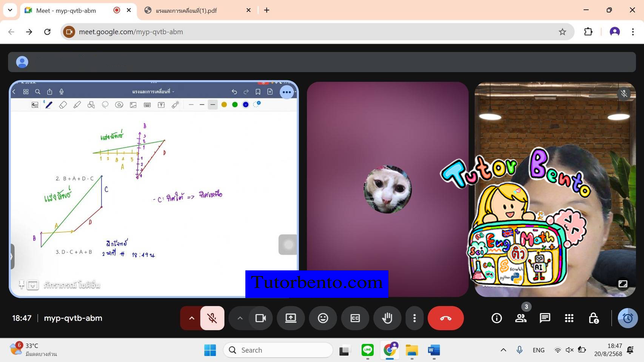Open the stickers/elements tool
This screenshot has width=644, height=362.
click(x=119, y=105)
